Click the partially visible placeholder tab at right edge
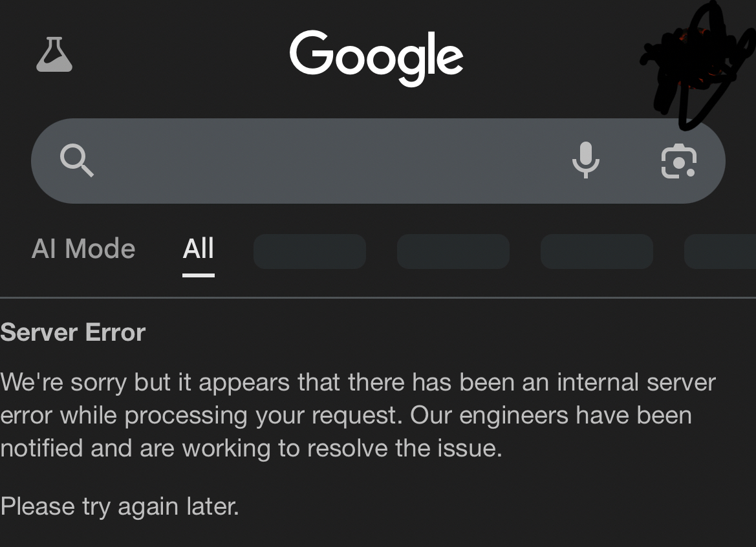 click(720, 252)
